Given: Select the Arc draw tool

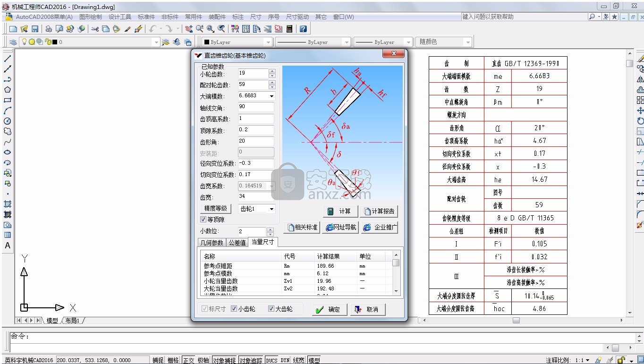Looking at the screenshot, I should [x=8, y=110].
